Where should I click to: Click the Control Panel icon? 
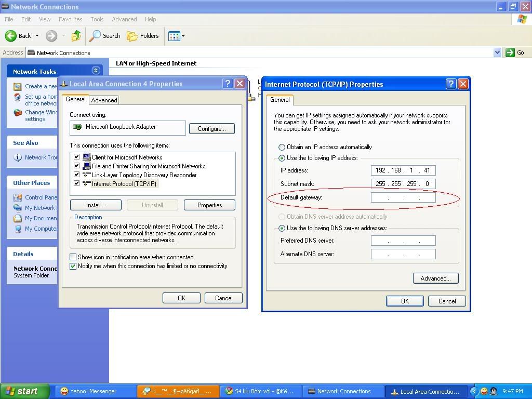18,197
